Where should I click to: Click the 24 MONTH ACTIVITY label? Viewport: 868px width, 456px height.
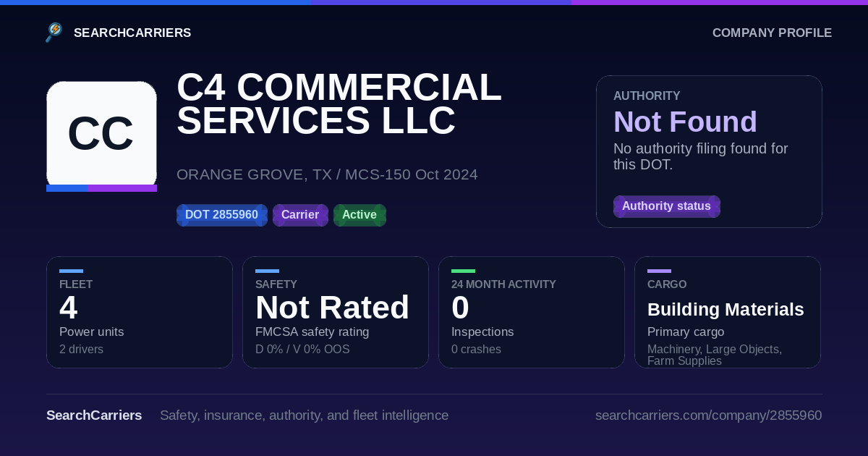(503, 284)
